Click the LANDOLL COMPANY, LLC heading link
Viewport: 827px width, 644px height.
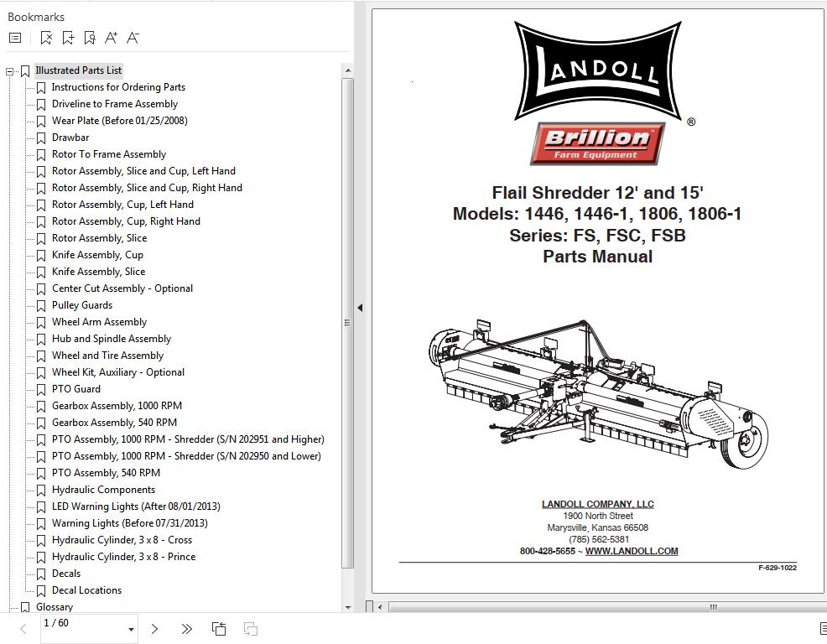point(597,504)
